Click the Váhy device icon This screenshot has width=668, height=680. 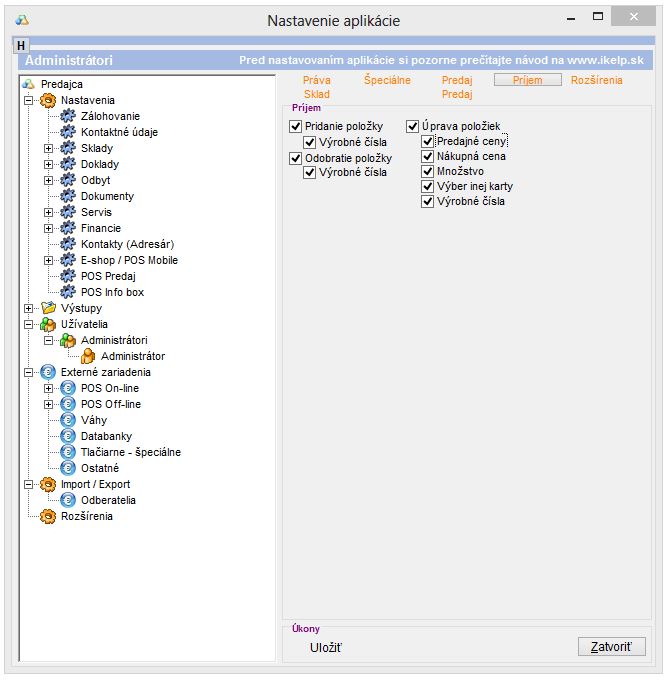(x=68, y=420)
